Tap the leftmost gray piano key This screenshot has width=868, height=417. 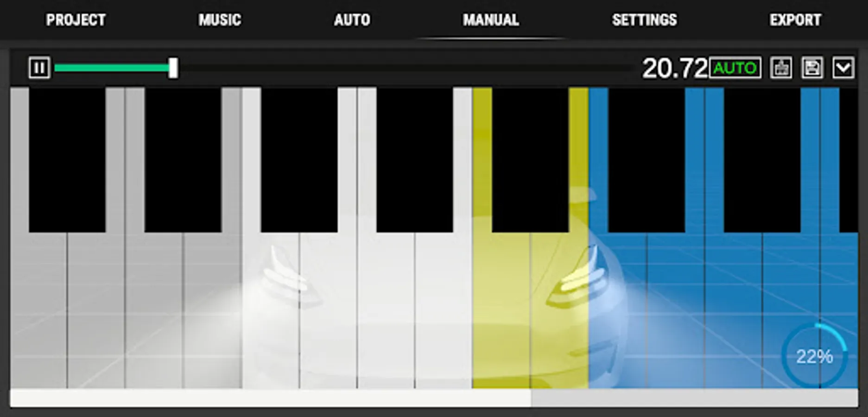pos(38,310)
